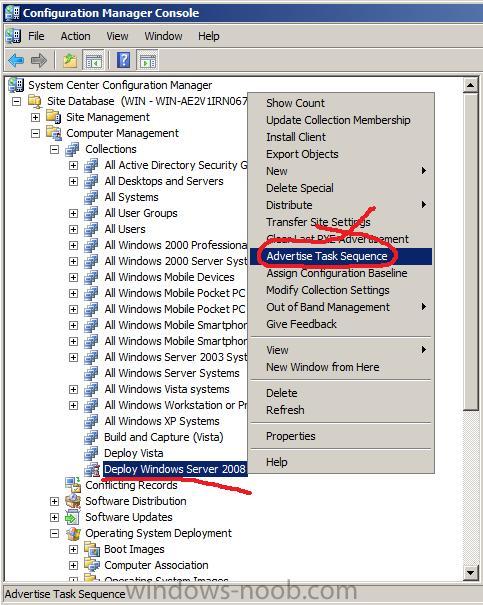Select Assign Configuration Baseline
Viewport: 483px width, 605px height.
341,273
